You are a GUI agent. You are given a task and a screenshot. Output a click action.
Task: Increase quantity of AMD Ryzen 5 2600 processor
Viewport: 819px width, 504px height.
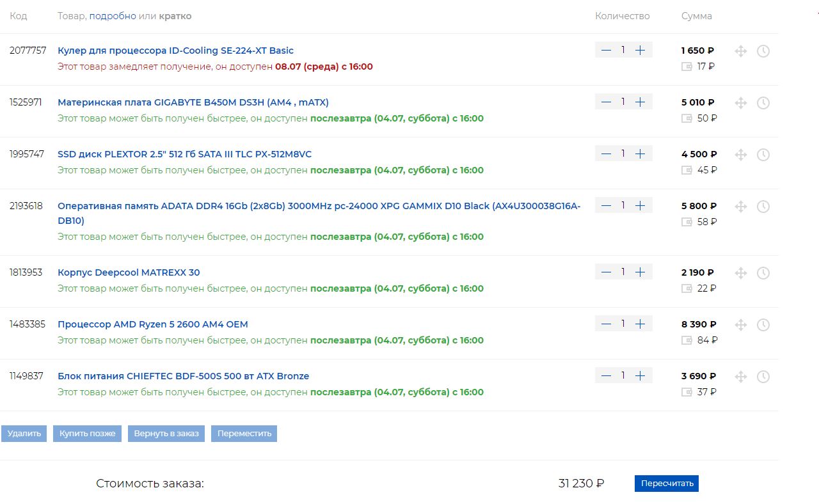pyautogui.click(x=640, y=324)
